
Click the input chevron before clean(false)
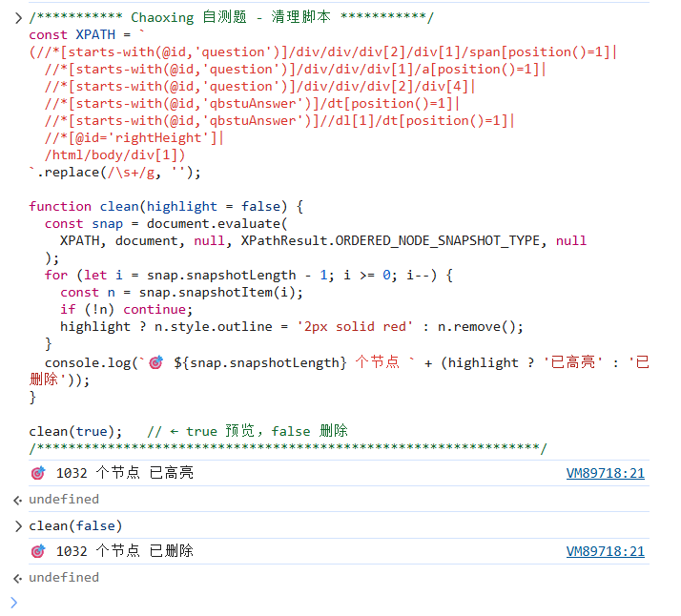click(x=17, y=526)
